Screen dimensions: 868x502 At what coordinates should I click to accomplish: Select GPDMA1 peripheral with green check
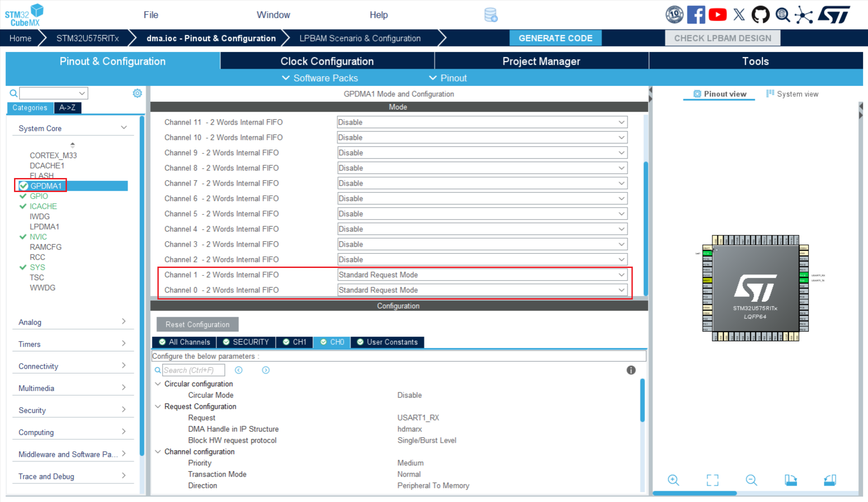[46, 186]
